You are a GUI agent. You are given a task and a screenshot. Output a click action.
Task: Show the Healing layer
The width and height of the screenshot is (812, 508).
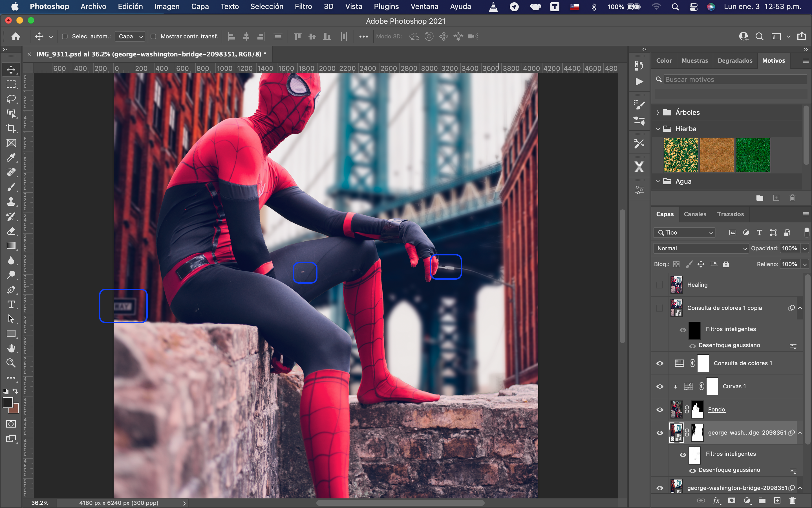(x=659, y=285)
